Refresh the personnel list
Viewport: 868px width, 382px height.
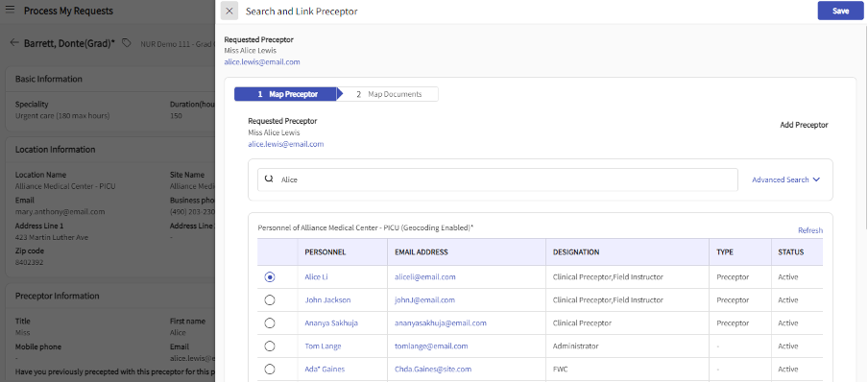809,230
